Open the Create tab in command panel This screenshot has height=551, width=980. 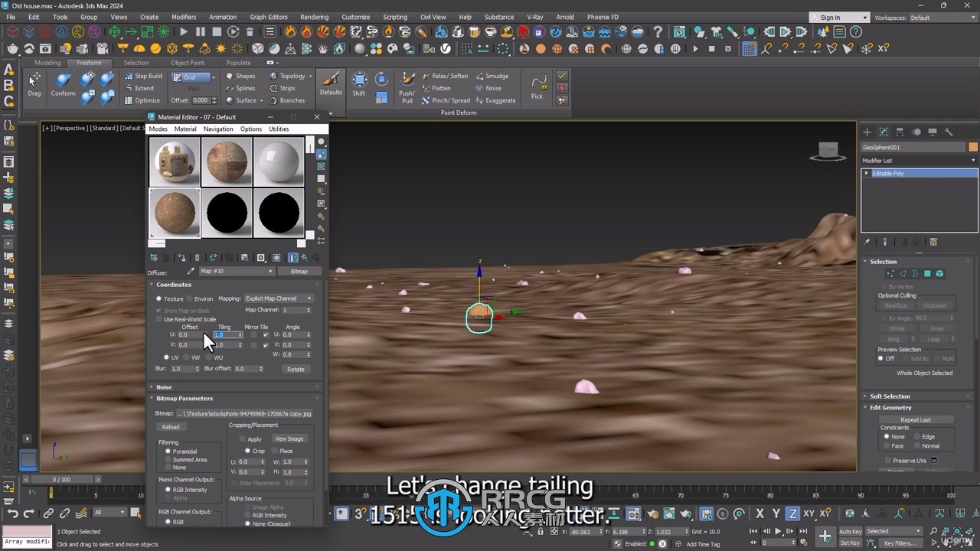(867, 132)
